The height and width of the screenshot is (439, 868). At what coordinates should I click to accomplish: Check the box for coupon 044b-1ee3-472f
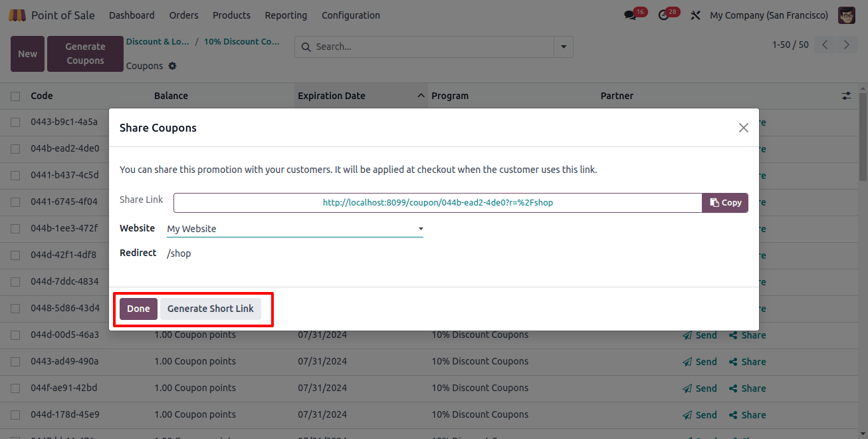point(15,229)
